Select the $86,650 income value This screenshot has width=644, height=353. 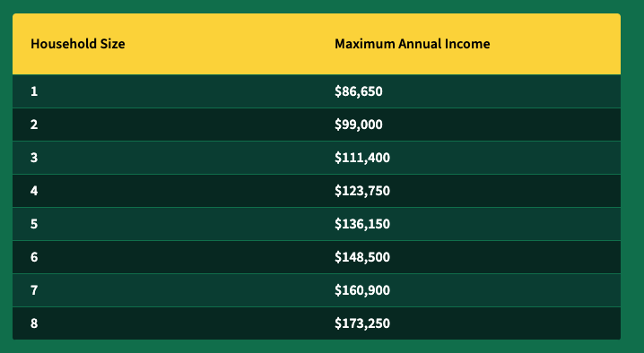pos(359,91)
